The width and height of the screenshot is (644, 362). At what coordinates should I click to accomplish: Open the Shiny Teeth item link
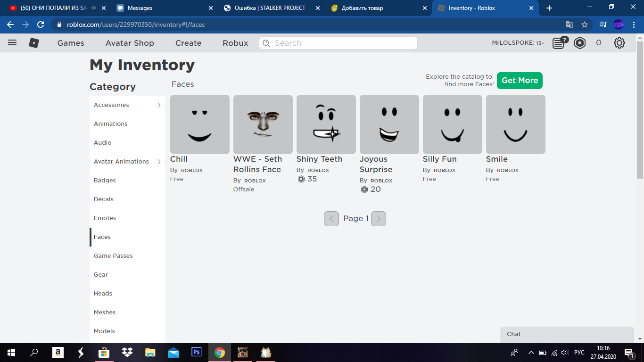pos(319,159)
